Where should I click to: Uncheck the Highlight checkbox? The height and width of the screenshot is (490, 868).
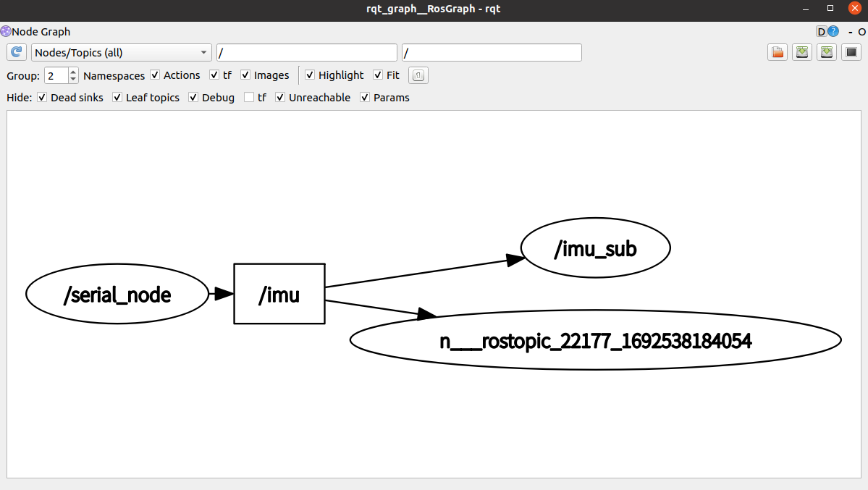click(310, 75)
